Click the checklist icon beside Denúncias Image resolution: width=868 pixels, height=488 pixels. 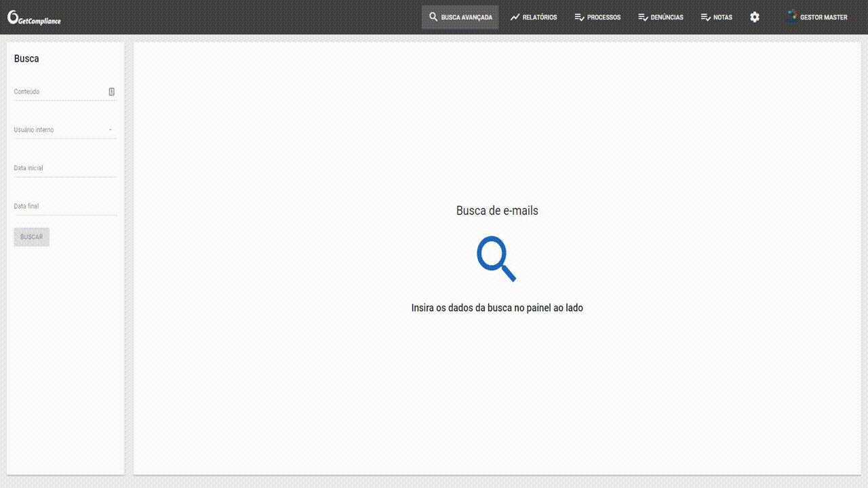(643, 17)
